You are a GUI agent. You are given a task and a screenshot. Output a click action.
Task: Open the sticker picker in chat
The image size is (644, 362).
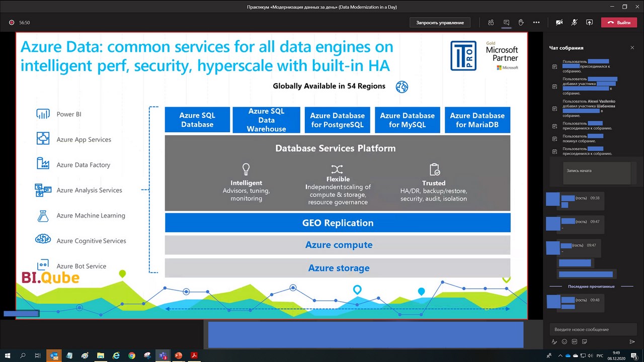coord(584,342)
